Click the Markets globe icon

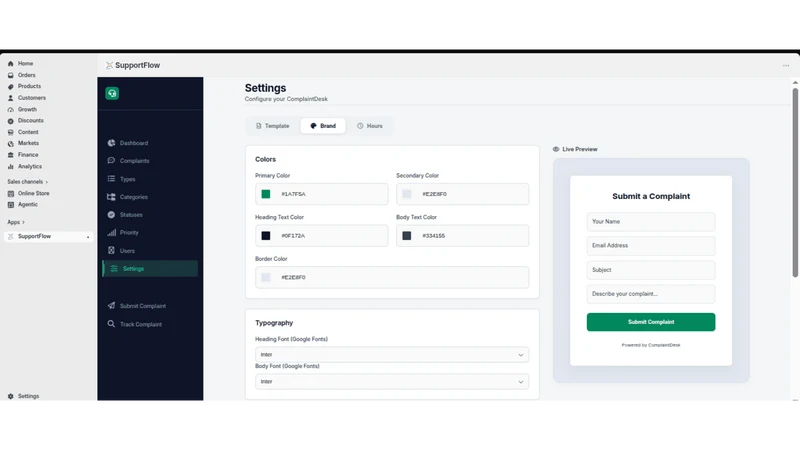[x=11, y=143]
